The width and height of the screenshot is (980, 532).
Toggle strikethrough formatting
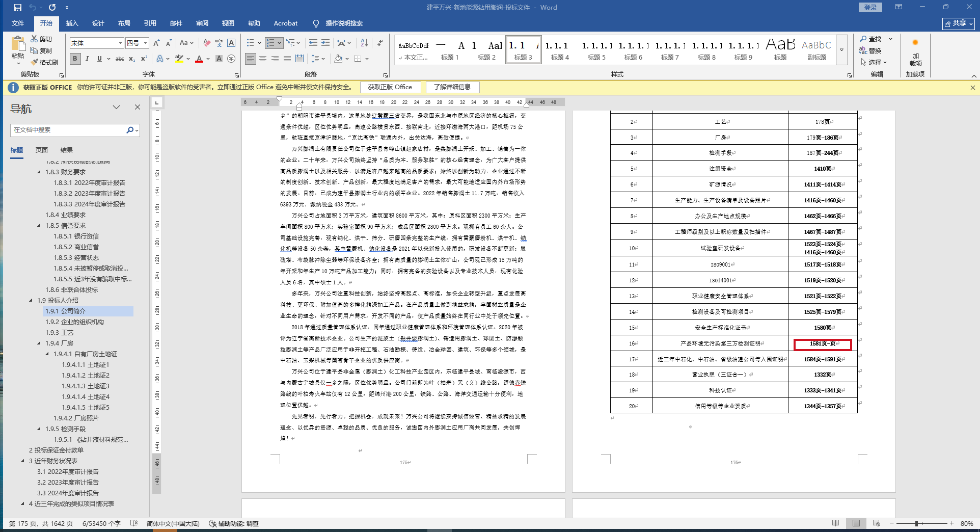coord(120,59)
